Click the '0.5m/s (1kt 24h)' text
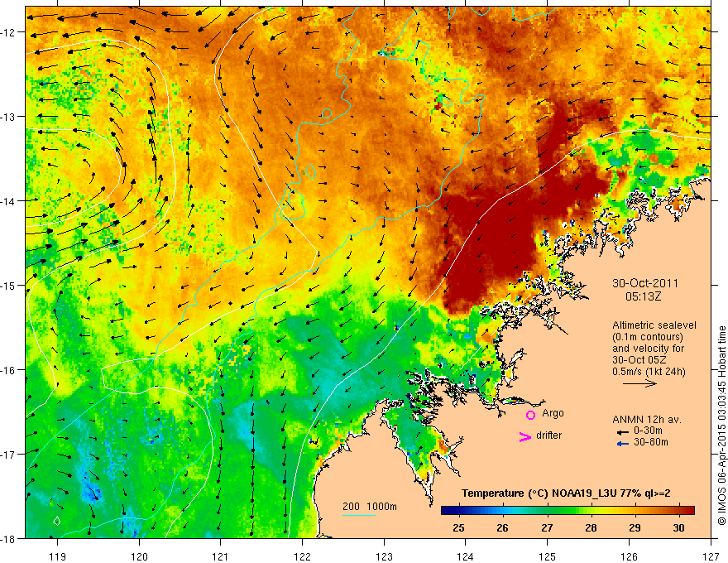 [649, 372]
